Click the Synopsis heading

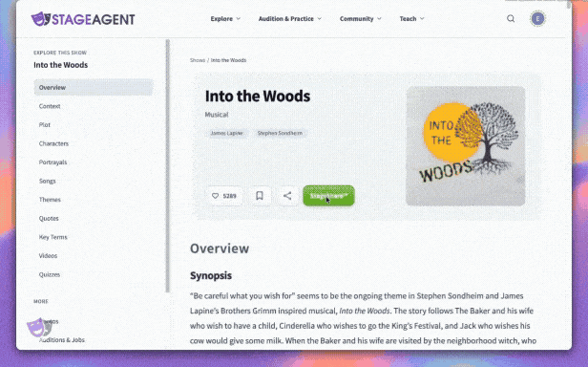211,275
